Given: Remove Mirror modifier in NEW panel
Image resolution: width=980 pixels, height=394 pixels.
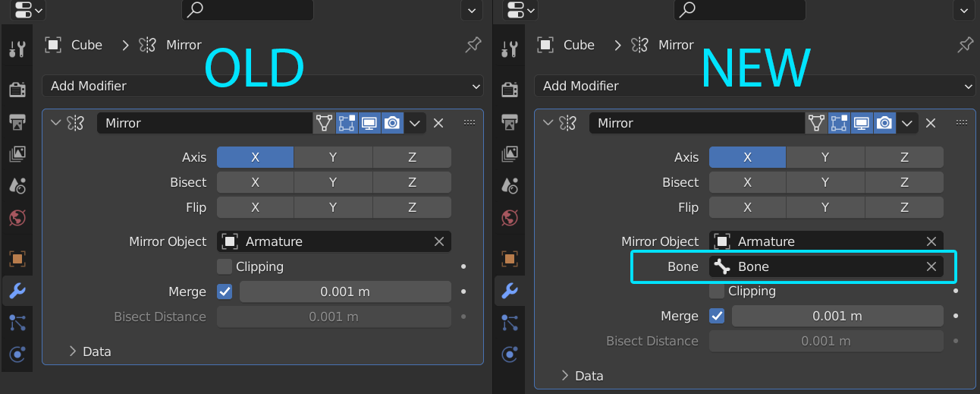Looking at the screenshot, I should point(931,123).
